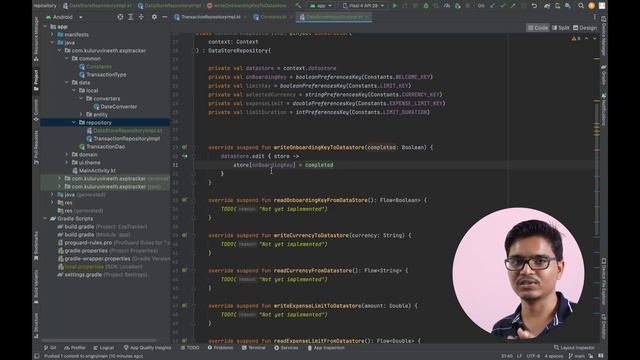Image resolution: width=640 pixels, height=360 pixels.
Task: Click the Undo arrow in top toolbar
Action: (534, 6)
